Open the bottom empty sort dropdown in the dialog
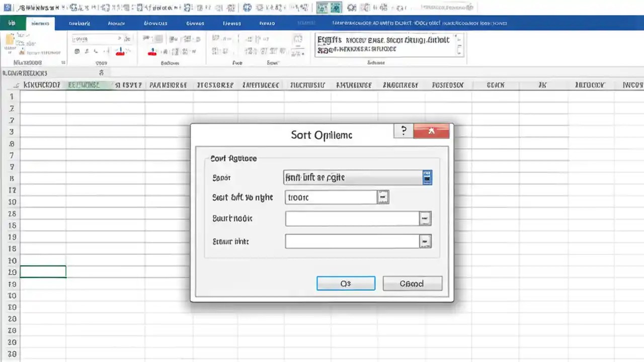644x362 pixels. (x=424, y=241)
